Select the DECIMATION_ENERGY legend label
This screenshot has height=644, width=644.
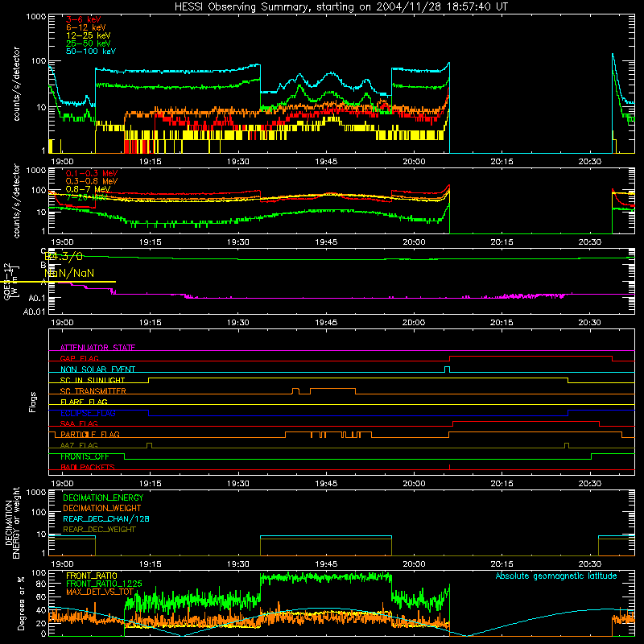[103, 497]
